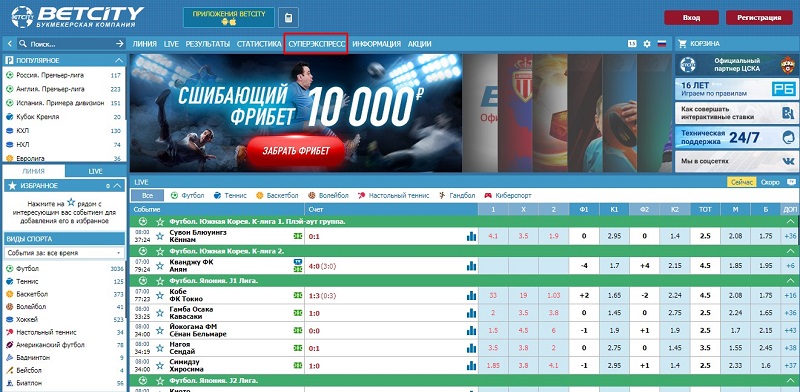
Task: Star the Кобе vs ФК Токио match
Action: 160,296
